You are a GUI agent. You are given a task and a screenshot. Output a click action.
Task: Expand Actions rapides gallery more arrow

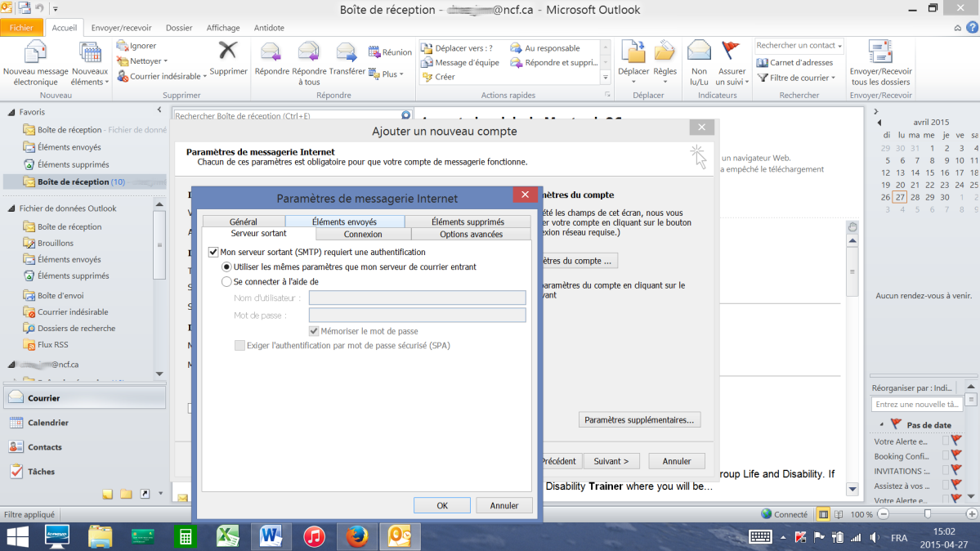[x=605, y=78]
